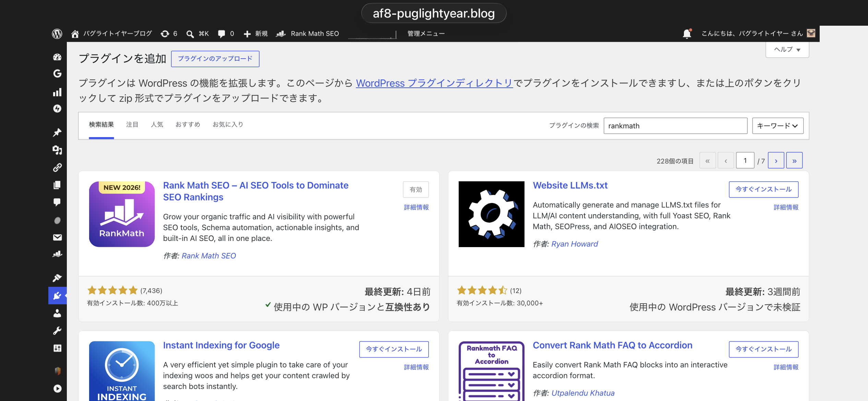Open the 新規 menu in the admin bar
868x401 pixels.
[x=256, y=34]
